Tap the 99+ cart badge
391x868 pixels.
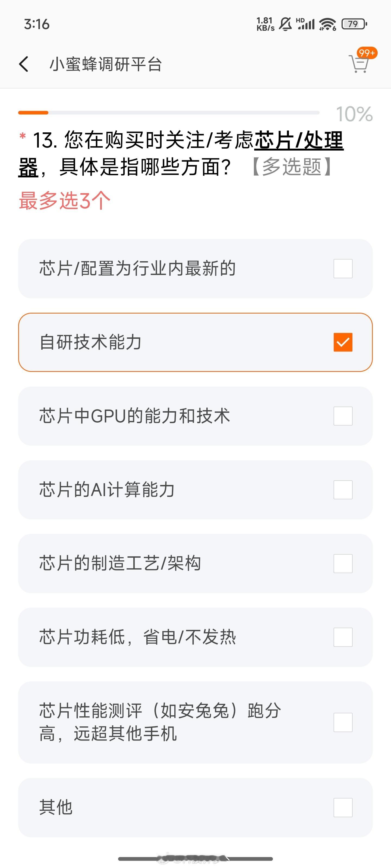click(x=367, y=53)
